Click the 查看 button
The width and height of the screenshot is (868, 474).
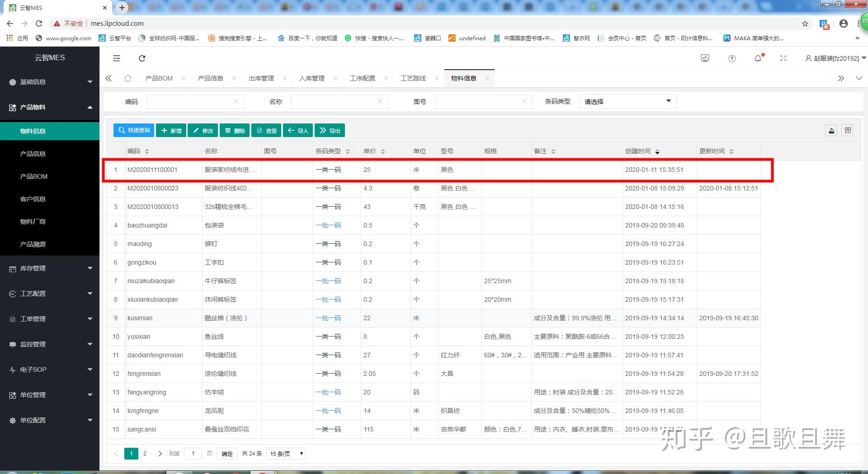pyautogui.click(x=266, y=130)
